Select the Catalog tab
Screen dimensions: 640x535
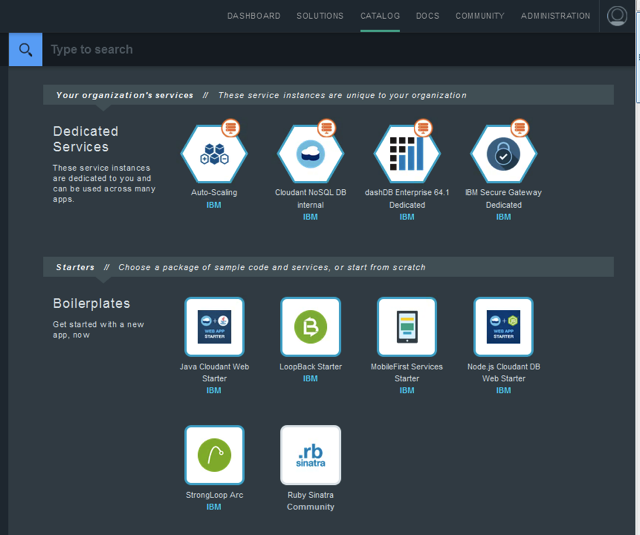coord(380,16)
